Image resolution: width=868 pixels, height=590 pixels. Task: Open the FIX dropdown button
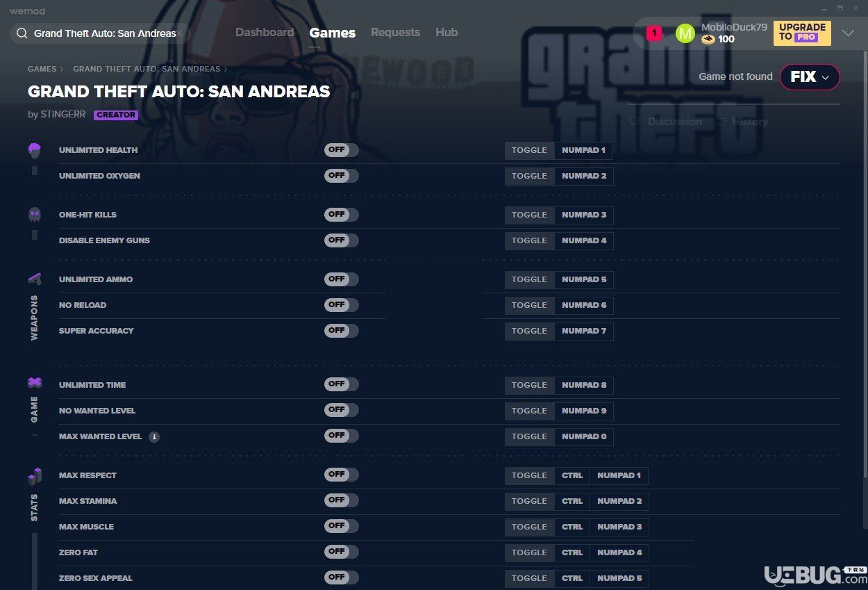(810, 77)
